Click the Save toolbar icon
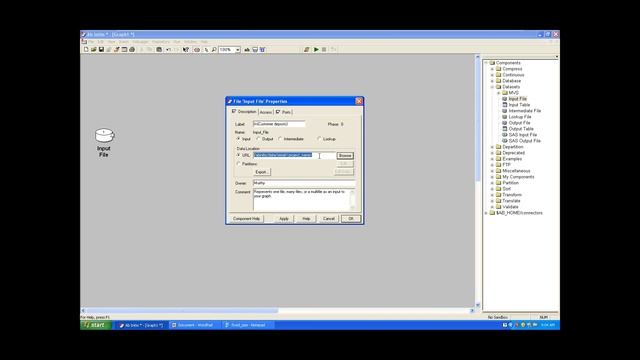 (x=101, y=49)
